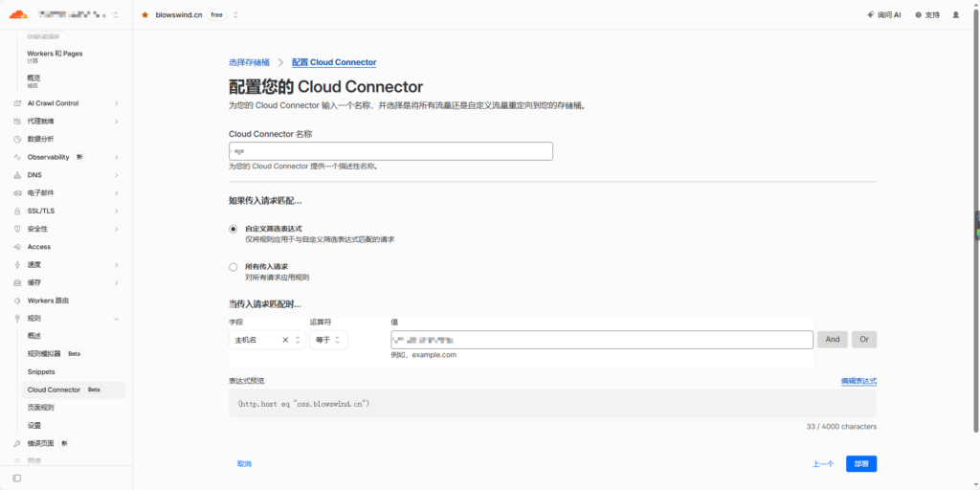This screenshot has height=490, width=980.
Task: Click the blue 部署 button
Action: point(861,464)
